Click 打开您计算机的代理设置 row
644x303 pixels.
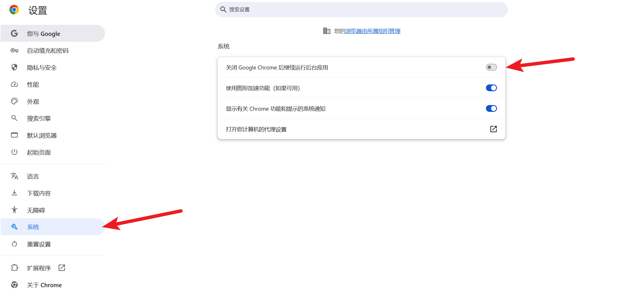point(361,129)
